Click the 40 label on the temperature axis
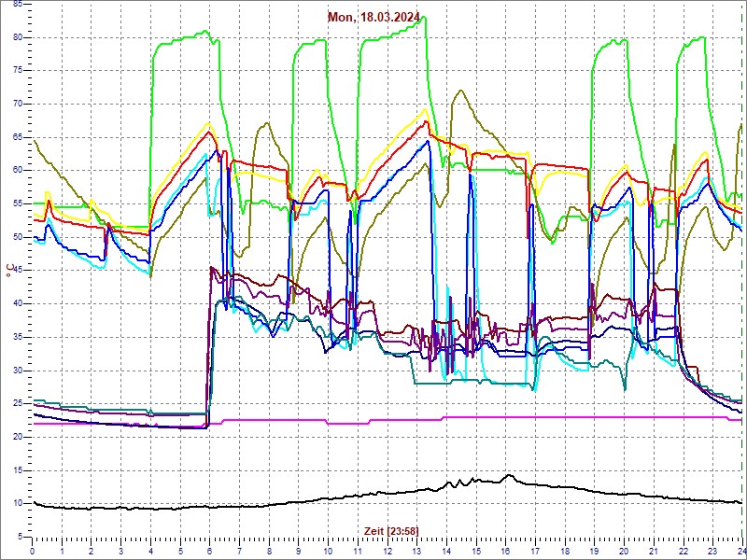747x560 pixels. tap(16, 304)
